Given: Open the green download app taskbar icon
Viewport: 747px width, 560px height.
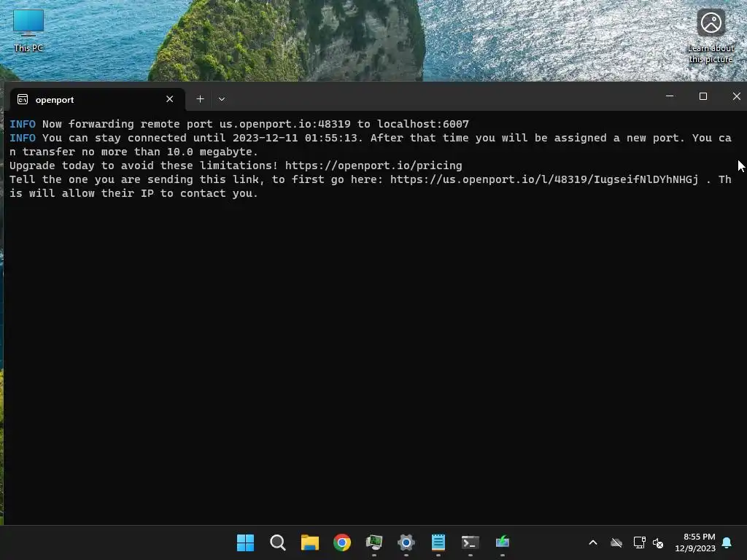Looking at the screenshot, I should pos(502,542).
